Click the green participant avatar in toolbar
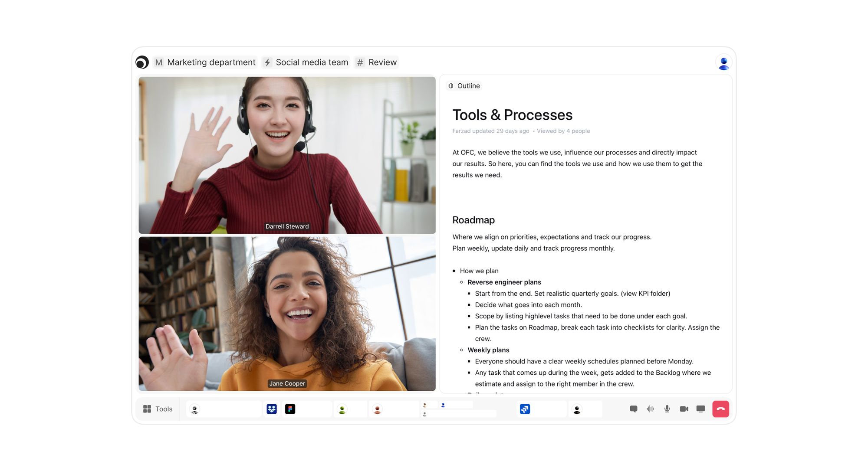Image resolution: width=868 pixels, height=471 pixels. [342, 409]
